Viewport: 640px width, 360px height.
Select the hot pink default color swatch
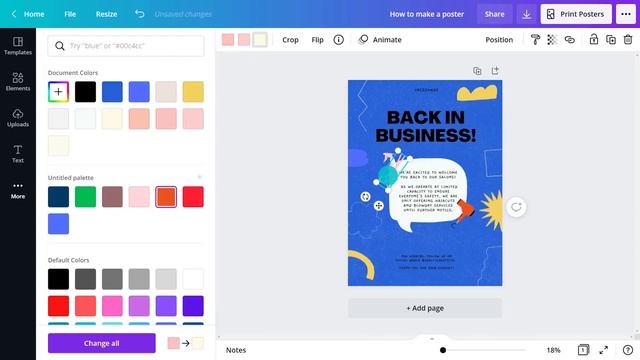112,306
